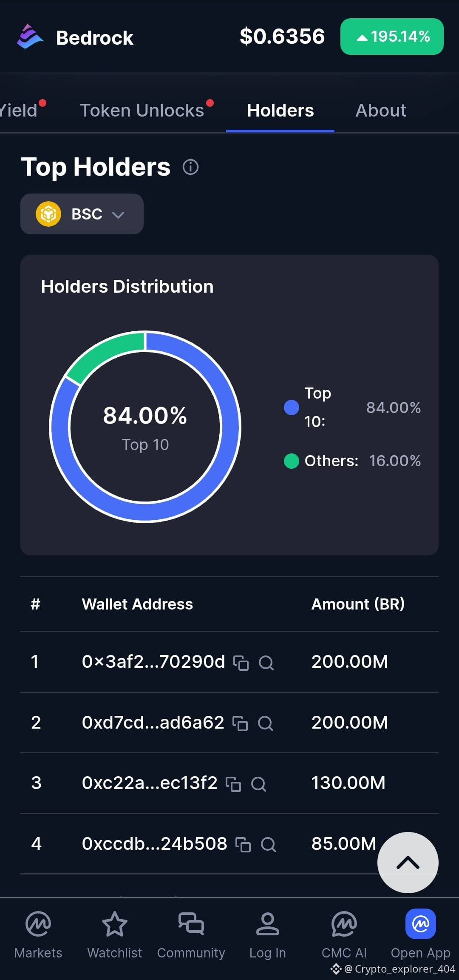Image resolution: width=459 pixels, height=980 pixels.
Task: Switch to the About tab
Action: point(381,111)
